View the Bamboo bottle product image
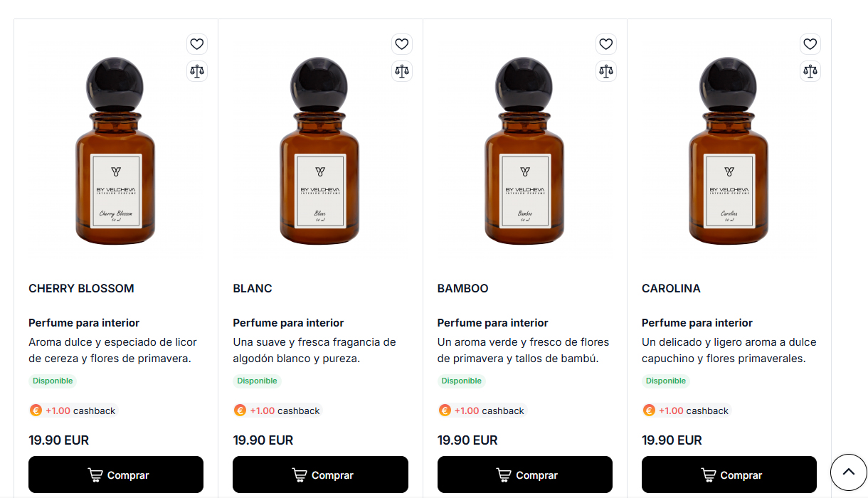Viewport: 868px width, 498px height. 524,153
